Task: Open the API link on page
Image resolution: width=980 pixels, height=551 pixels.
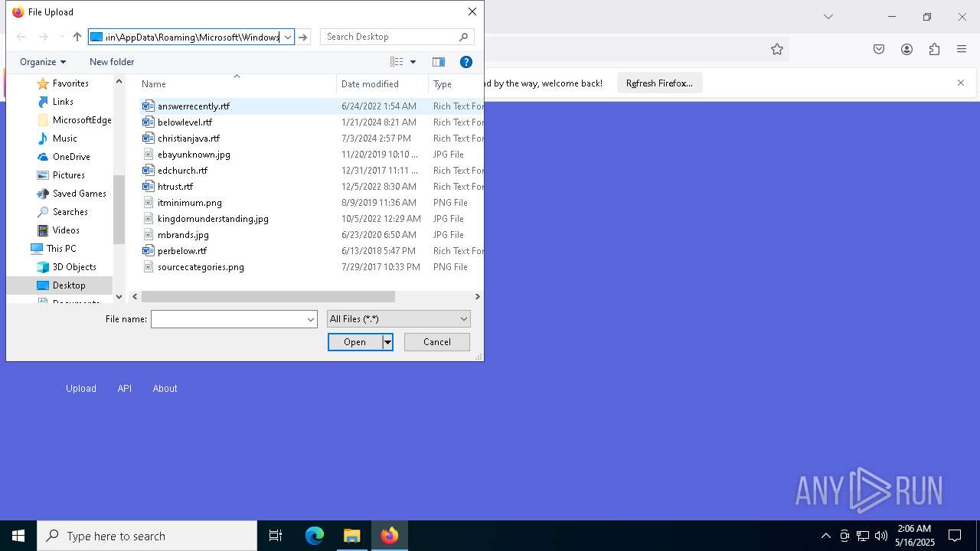Action: pos(125,389)
